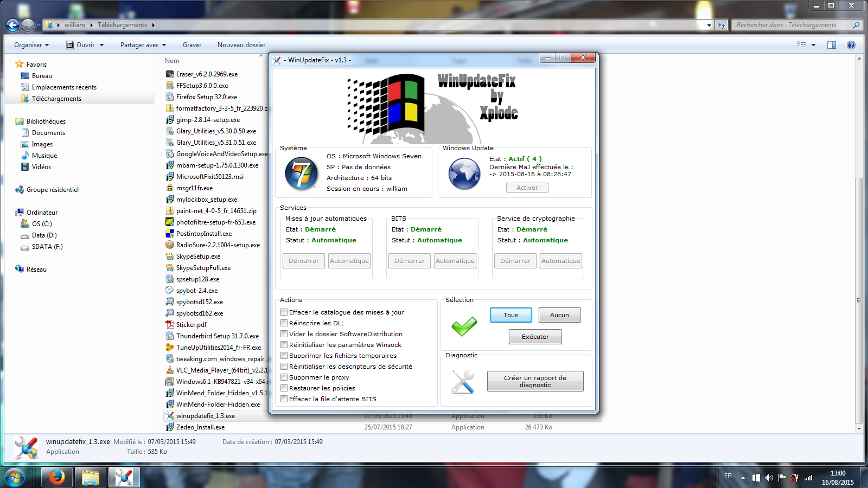Image resolution: width=868 pixels, height=488 pixels.
Task: Expand the Téléchargements breadcrumb arrow
Action: [154, 25]
